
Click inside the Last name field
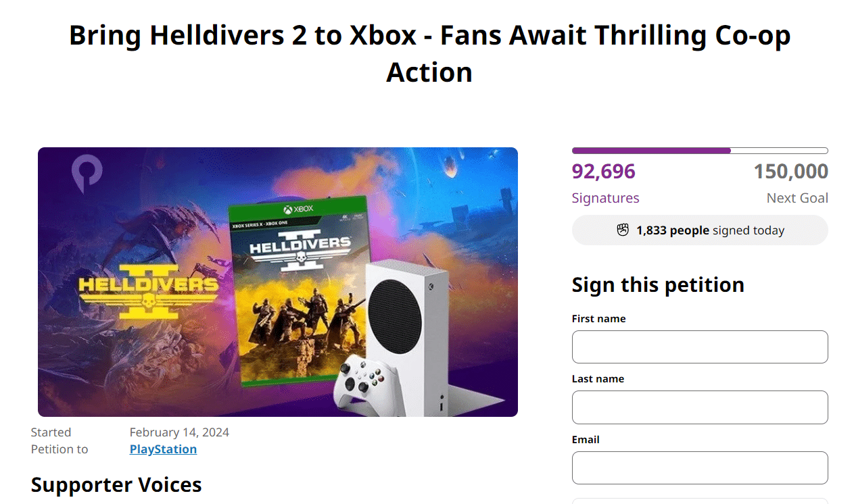[700, 407]
